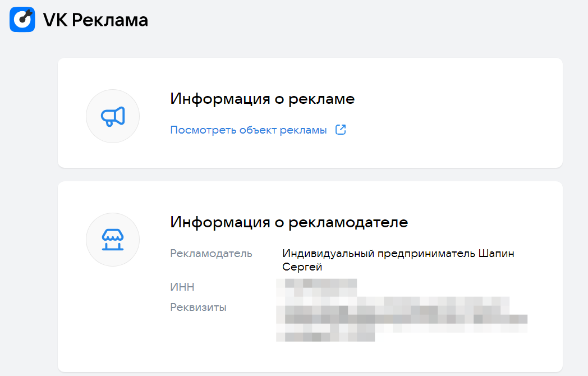Viewport: 588px width, 376px height.
Task: Click the widest blurred Реквизиты line
Action: pyautogui.click(x=402, y=319)
